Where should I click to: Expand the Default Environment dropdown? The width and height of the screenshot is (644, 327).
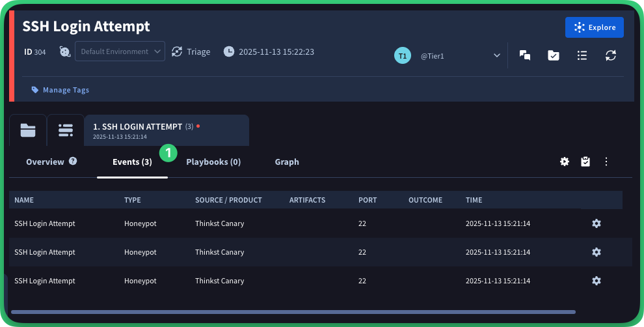click(x=120, y=51)
